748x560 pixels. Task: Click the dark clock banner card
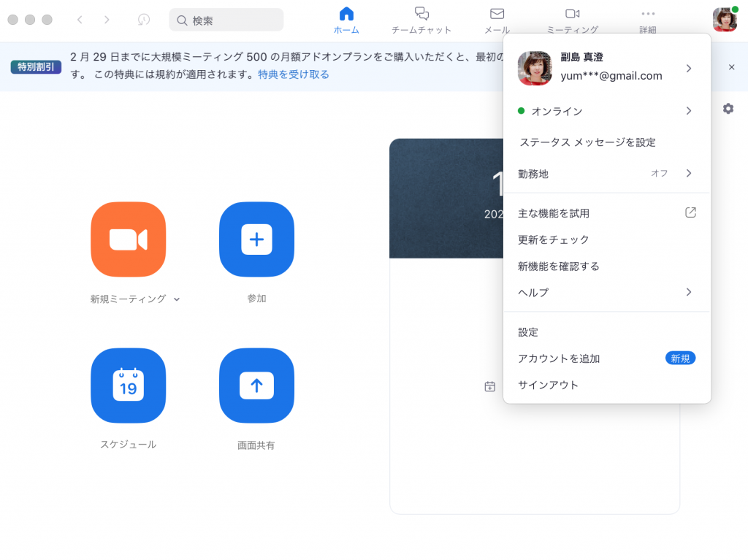click(446, 199)
